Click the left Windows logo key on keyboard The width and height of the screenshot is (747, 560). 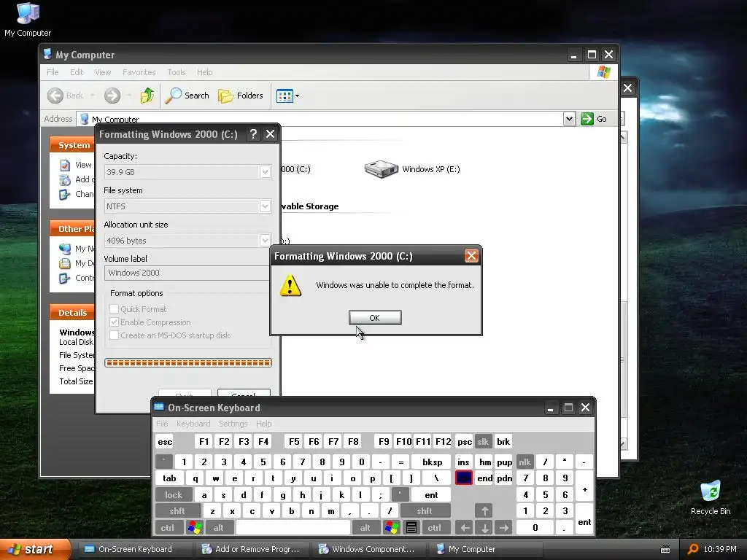(x=194, y=528)
